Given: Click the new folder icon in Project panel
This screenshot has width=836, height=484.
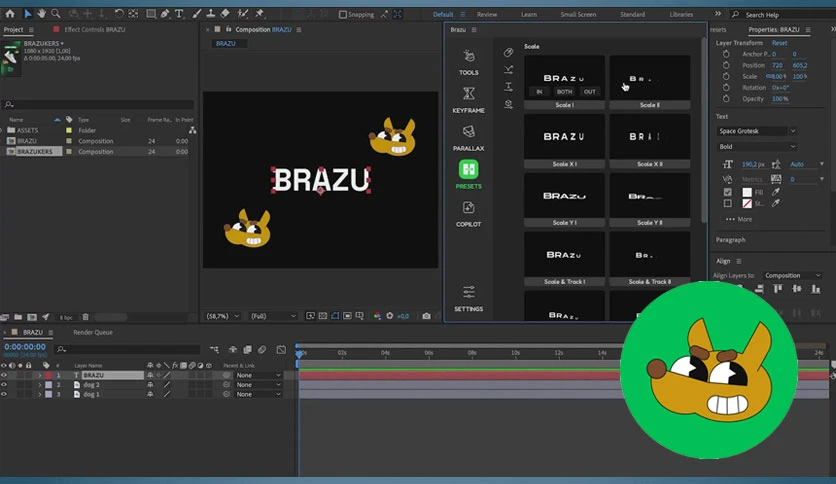Looking at the screenshot, I should (18, 317).
